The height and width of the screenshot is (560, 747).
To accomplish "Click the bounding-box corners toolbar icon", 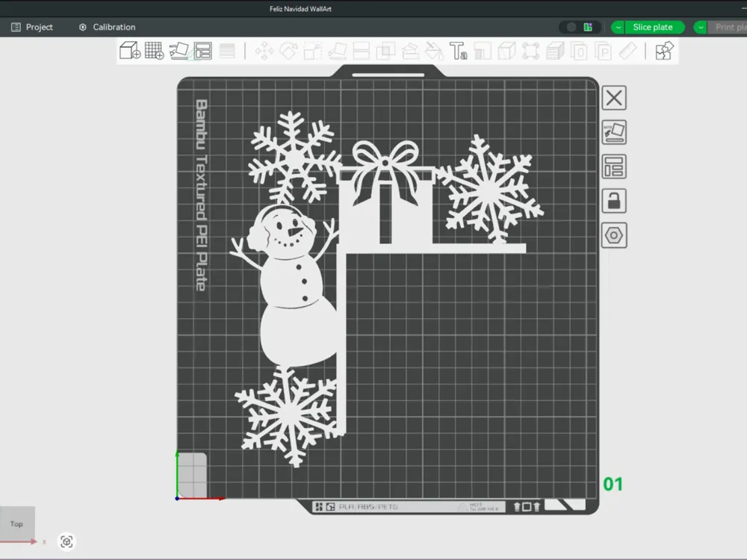I will pyautogui.click(x=530, y=51).
